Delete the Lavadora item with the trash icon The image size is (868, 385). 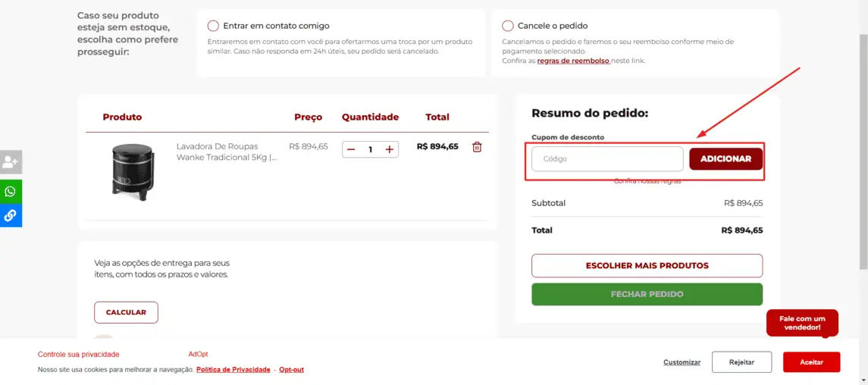click(x=477, y=147)
